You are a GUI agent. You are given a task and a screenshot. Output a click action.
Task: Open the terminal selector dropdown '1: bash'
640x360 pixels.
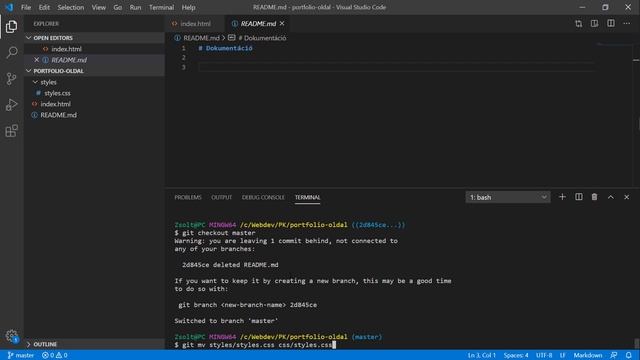coord(508,197)
